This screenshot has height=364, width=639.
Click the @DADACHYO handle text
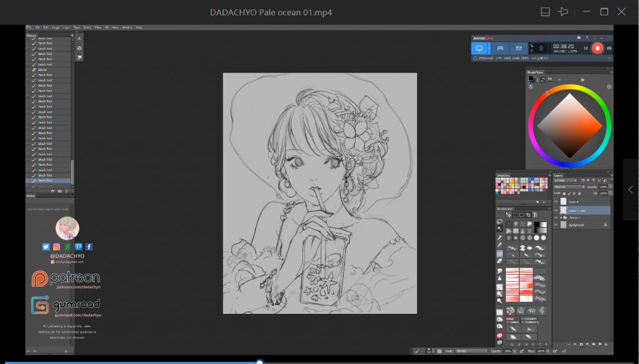coord(67,256)
